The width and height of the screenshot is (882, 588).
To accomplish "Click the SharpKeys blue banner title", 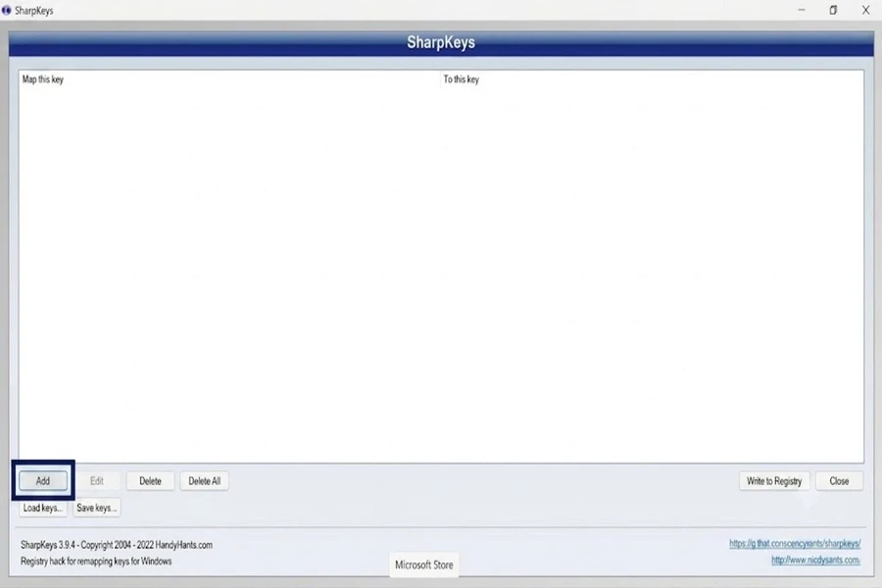I will 441,42.
